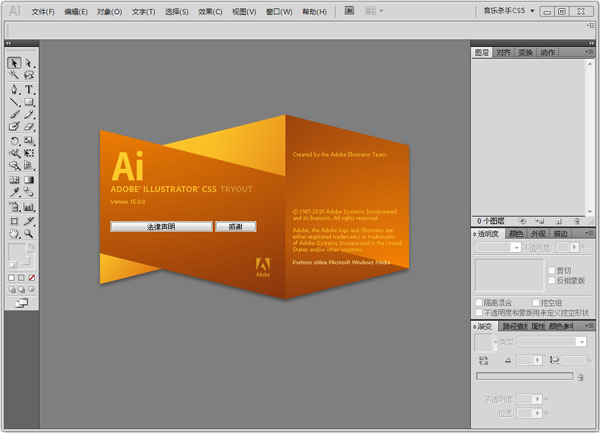Open the 效果(C) menu
The width and height of the screenshot is (600, 433).
210,12
